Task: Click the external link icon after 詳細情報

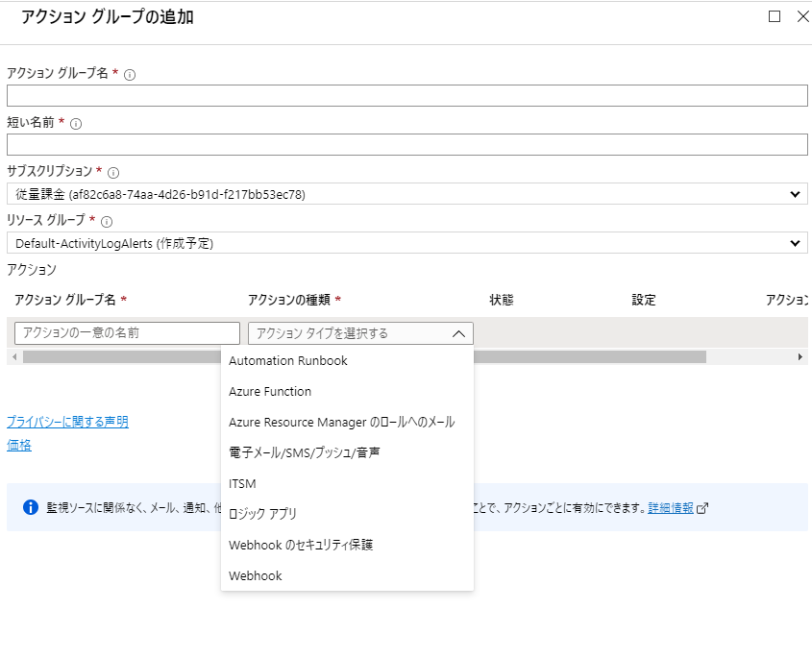Action: point(702,508)
